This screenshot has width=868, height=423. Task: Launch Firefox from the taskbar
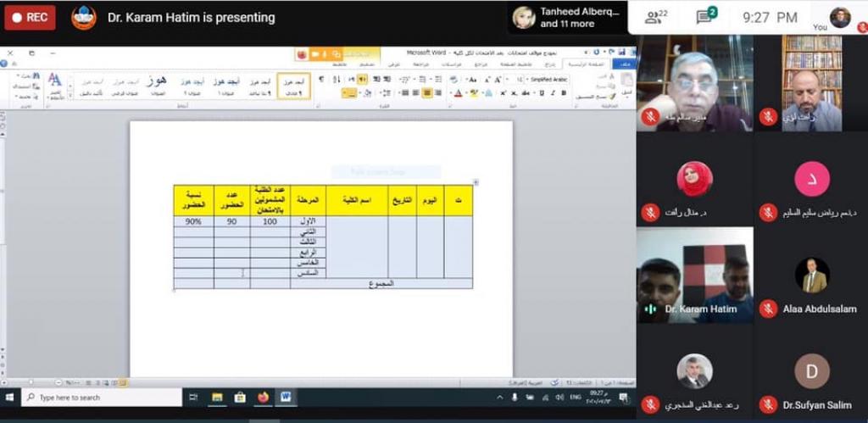[x=263, y=397]
